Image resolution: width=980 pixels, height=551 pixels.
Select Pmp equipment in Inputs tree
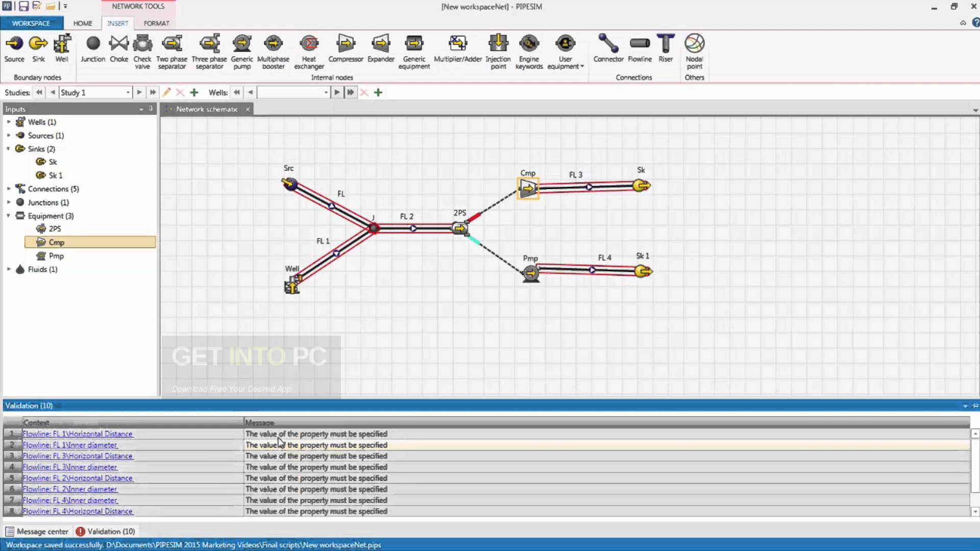coord(50,256)
